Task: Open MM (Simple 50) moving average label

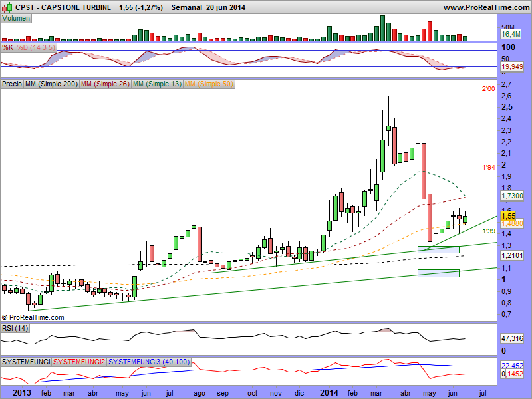Action: click(209, 84)
